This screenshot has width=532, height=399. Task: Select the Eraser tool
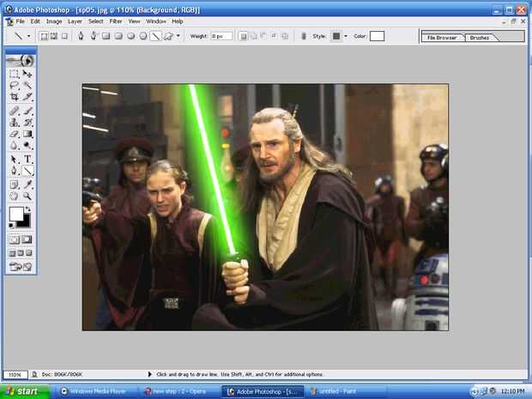tap(14, 134)
